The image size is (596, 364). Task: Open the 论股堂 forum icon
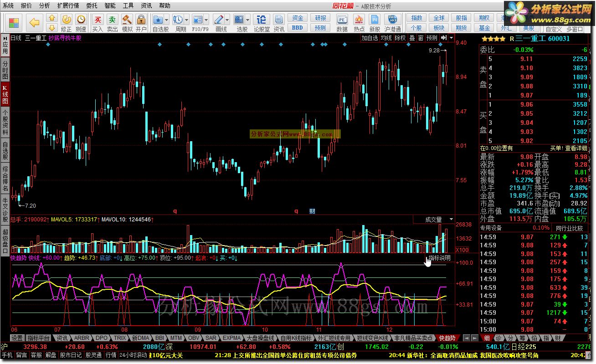[x=262, y=19]
